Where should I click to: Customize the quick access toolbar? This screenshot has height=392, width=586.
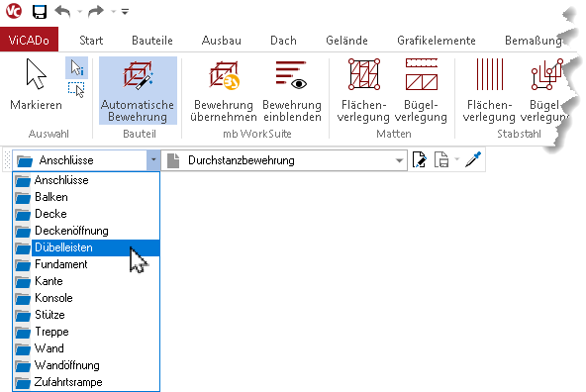125,12
